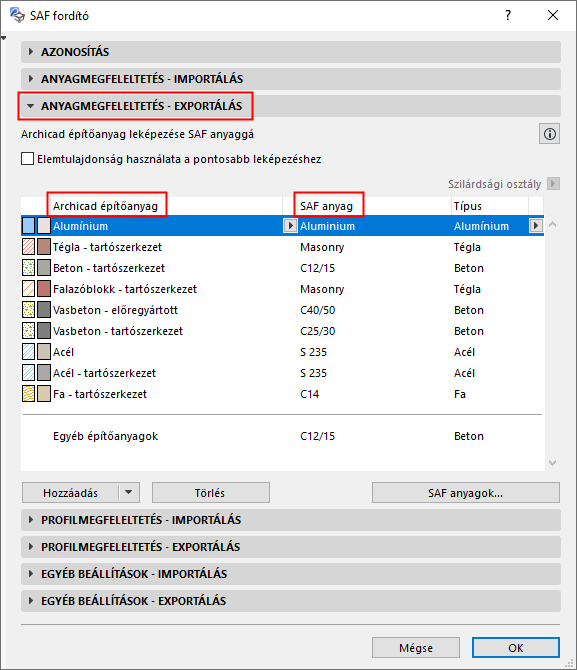Open the Szilárdsági osztály arrow button
The image size is (577, 670).
pyautogui.click(x=553, y=184)
